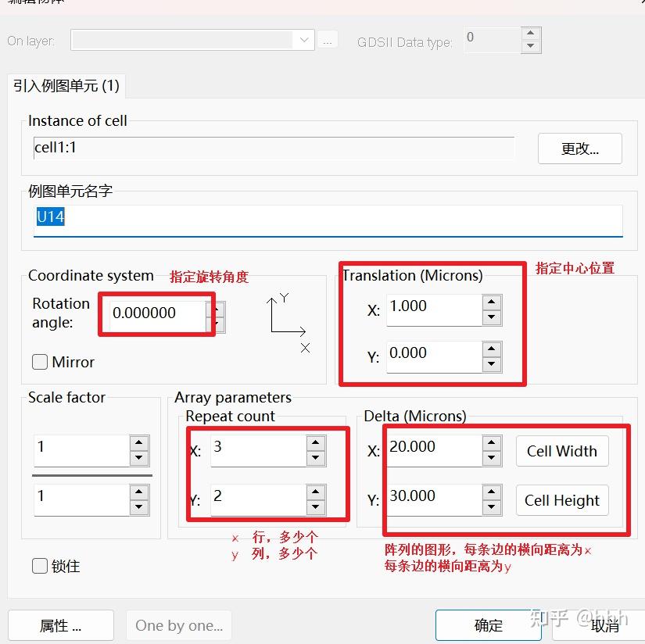Open the On layer dropdown
Viewport: 645px width, 644px height.
tap(303, 40)
